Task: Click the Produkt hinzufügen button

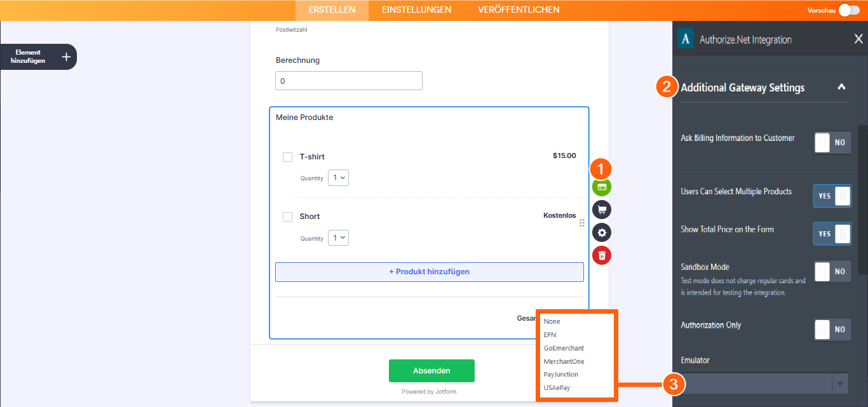Action: point(429,272)
